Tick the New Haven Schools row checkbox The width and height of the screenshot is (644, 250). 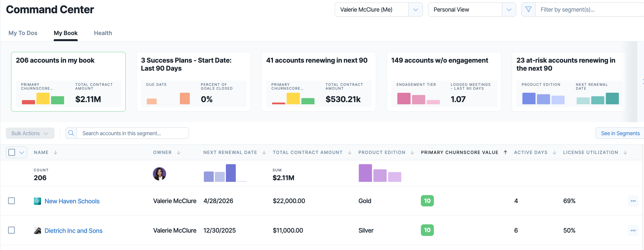pyautogui.click(x=12, y=201)
